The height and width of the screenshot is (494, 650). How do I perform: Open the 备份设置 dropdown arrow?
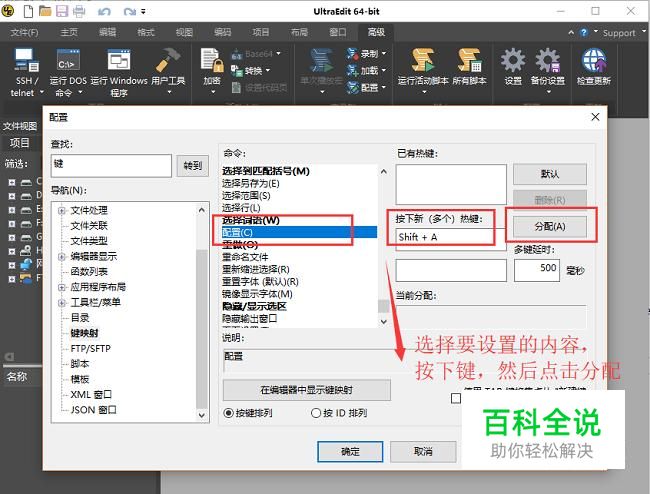(548, 92)
